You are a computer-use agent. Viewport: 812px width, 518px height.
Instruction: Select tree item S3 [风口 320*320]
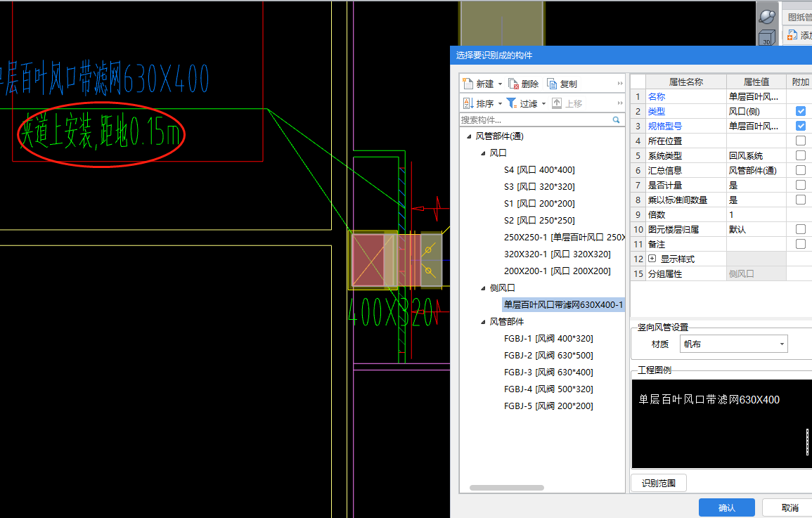click(x=539, y=186)
